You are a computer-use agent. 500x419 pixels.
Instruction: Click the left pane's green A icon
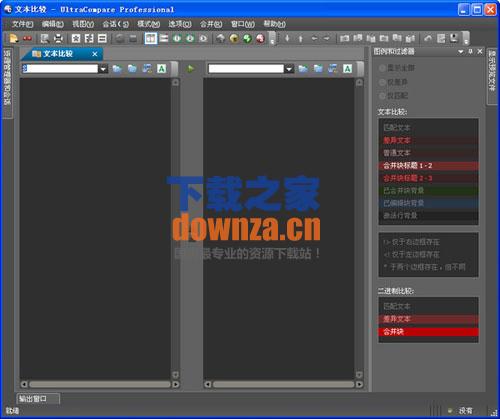[x=162, y=69]
